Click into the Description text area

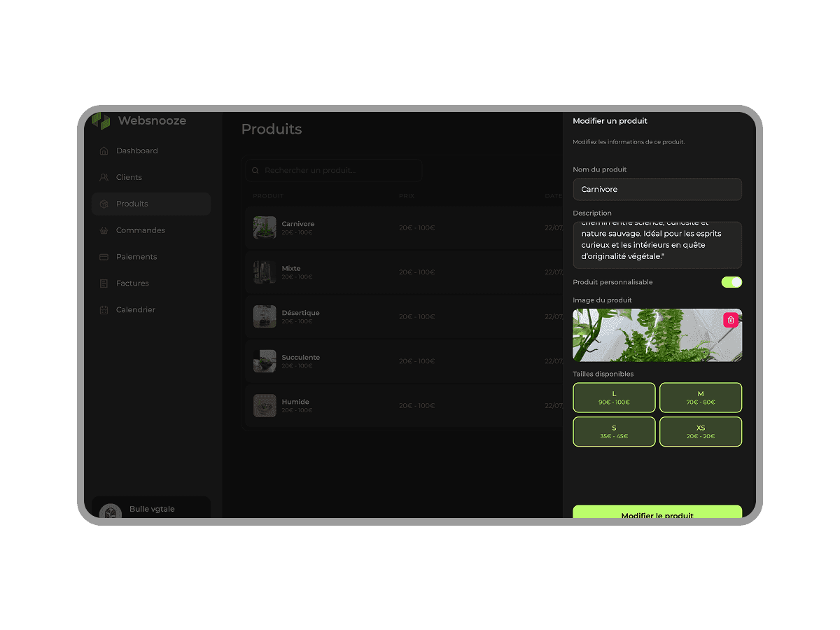(657, 245)
